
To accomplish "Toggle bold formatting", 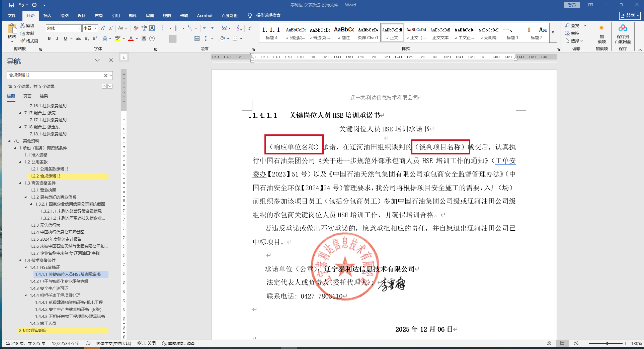I will click(x=49, y=38).
